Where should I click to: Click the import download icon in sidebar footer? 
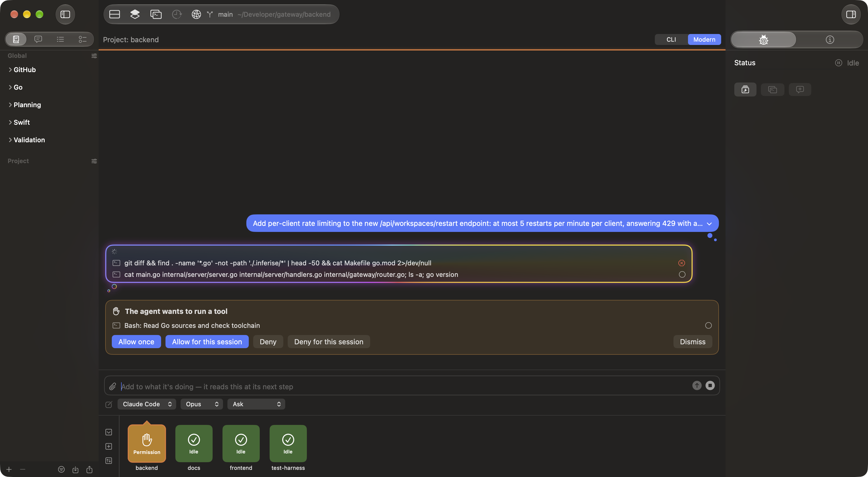75,470
